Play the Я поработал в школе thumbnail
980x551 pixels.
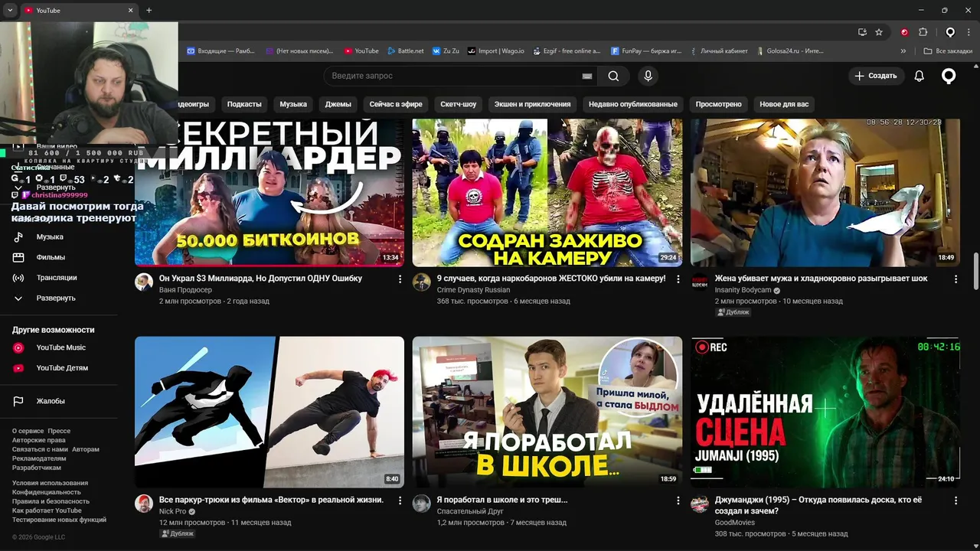click(547, 412)
